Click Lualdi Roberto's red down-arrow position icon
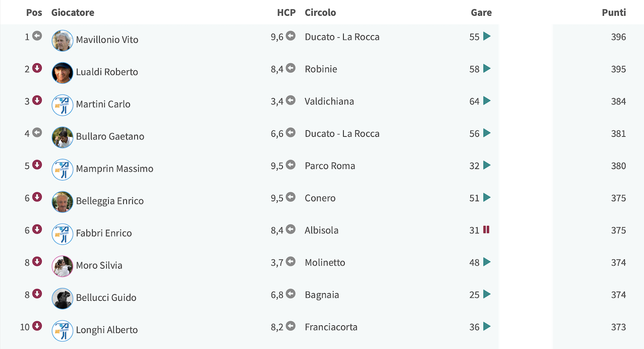This screenshot has width=644, height=349. click(37, 68)
